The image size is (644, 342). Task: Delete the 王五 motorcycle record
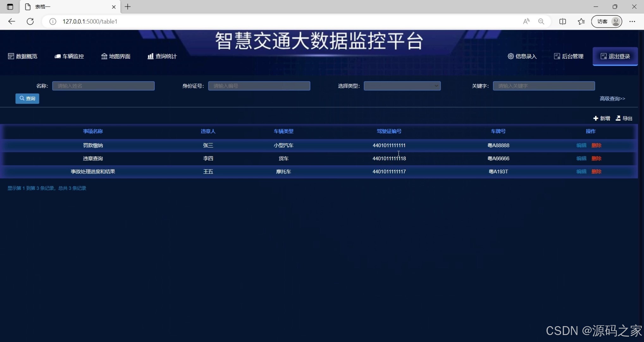coord(596,171)
